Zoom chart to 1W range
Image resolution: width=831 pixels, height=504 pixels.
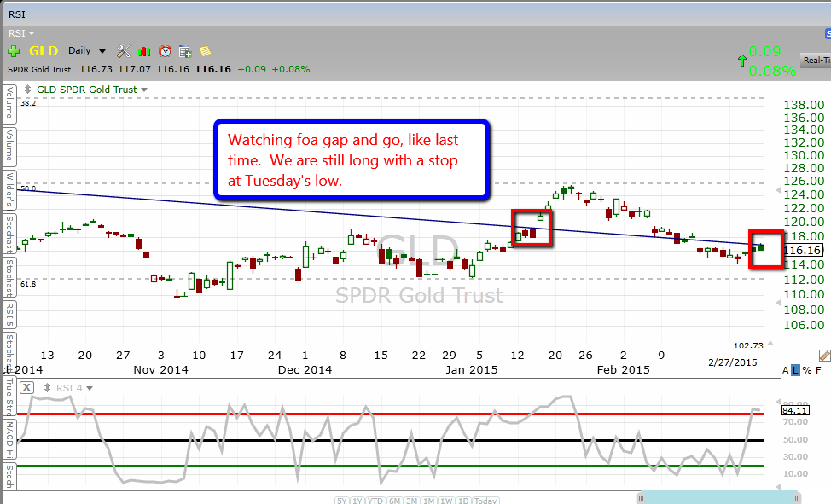click(446, 501)
